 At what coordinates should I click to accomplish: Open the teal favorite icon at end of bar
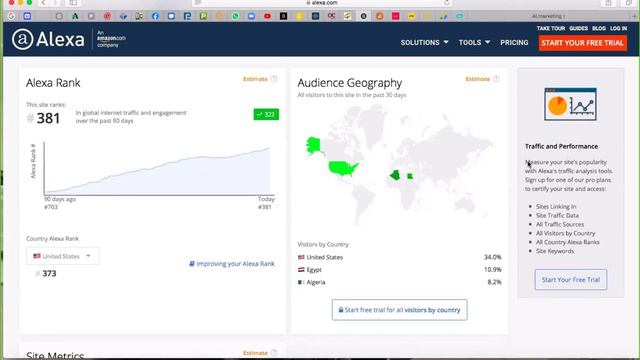pos(460,16)
